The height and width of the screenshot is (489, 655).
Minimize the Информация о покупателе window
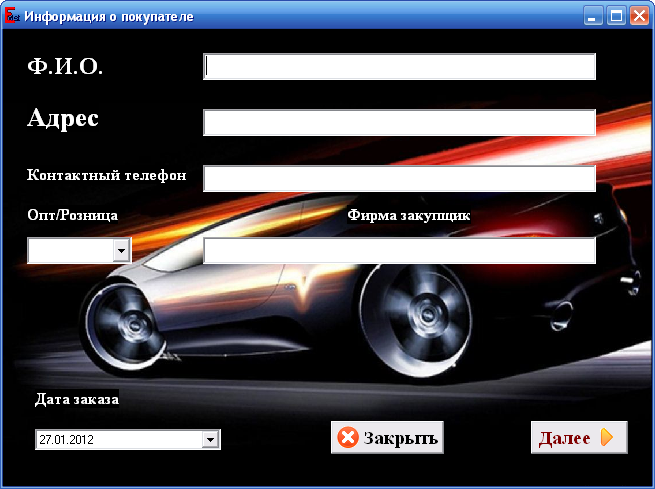pyautogui.click(x=593, y=16)
